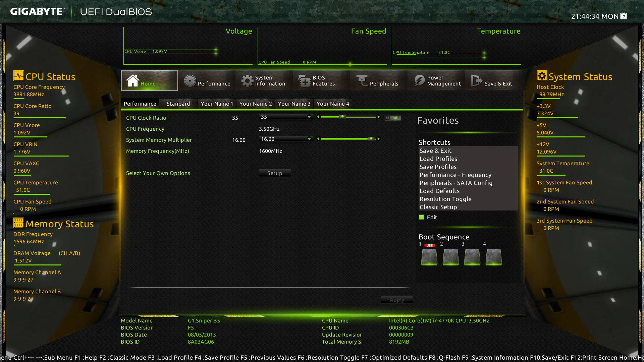Image resolution: width=644 pixels, height=362 pixels.
Task: Select the Select Your Own Options label
Action: pos(158,173)
